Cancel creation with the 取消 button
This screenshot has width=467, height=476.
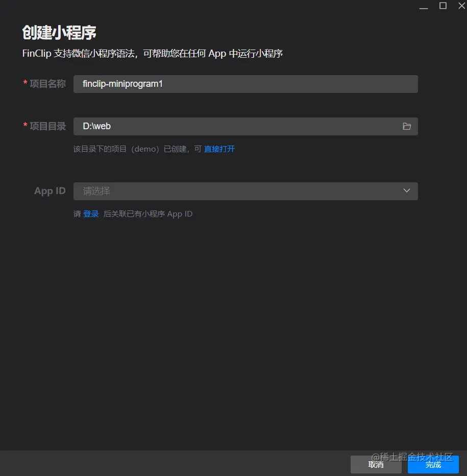(376, 465)
